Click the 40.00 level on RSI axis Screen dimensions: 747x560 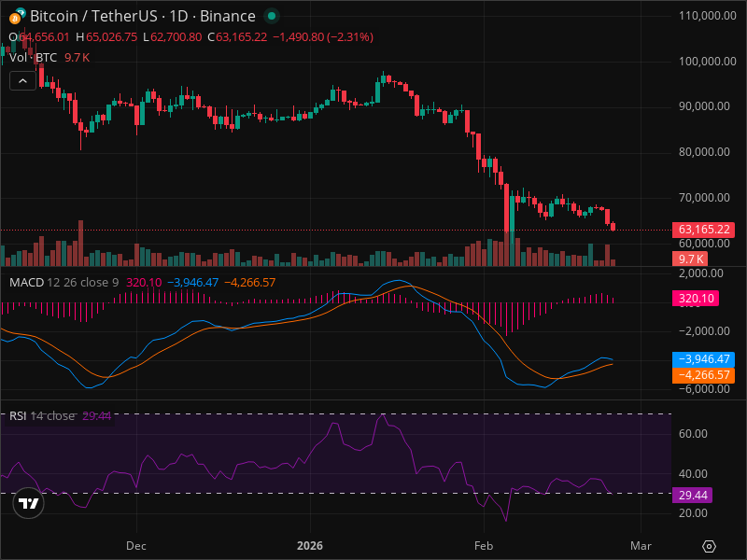pos(693,474)
